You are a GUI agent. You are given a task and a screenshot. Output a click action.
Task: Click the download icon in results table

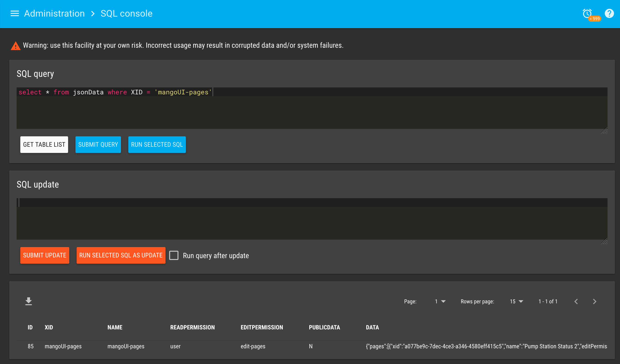pos(29,301)
